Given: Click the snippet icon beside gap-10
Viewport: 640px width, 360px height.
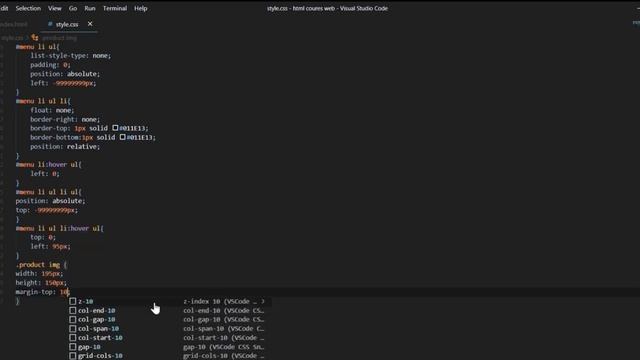Looking at the screenshot, I should (73, 347).
